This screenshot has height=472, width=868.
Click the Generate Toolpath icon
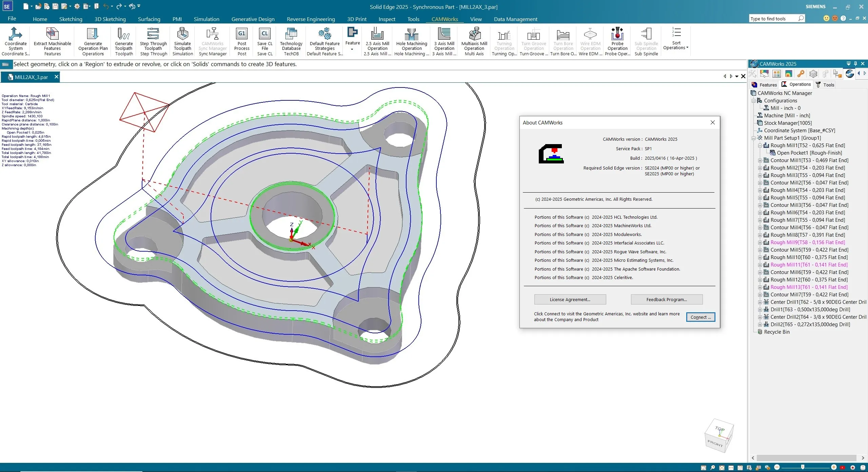tap(124, 34)
